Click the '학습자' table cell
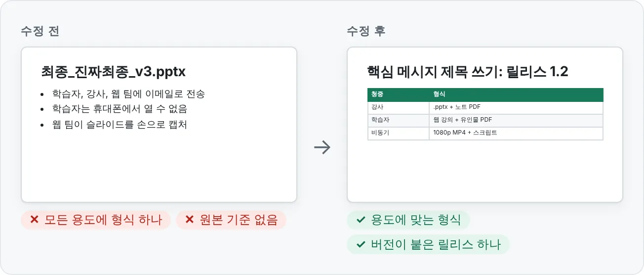The image size is (644, 275). [398, 121]
